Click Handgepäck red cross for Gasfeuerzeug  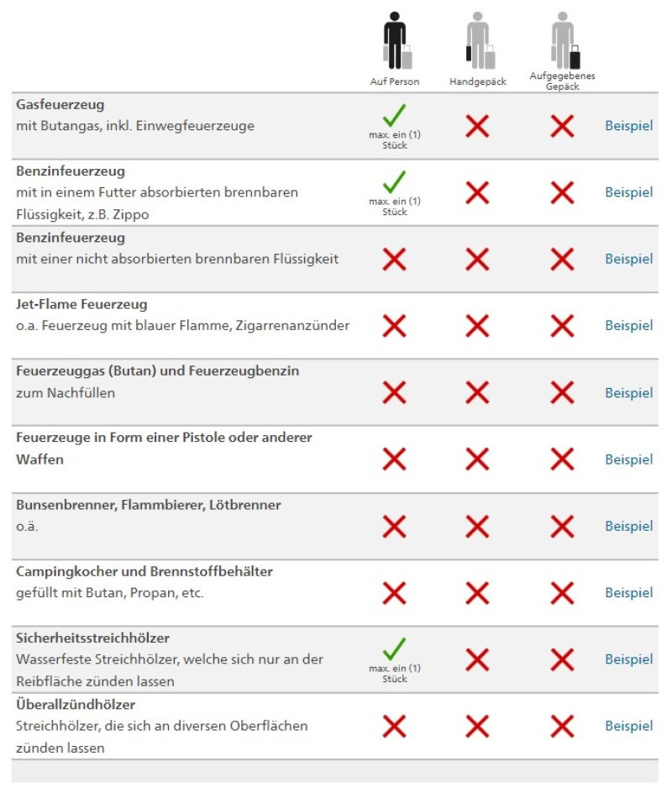pos(477,126)
